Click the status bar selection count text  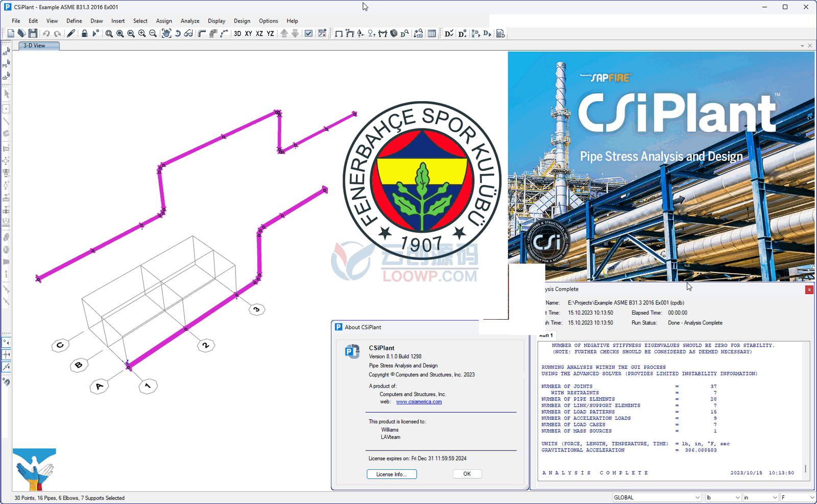click(69, 498)
